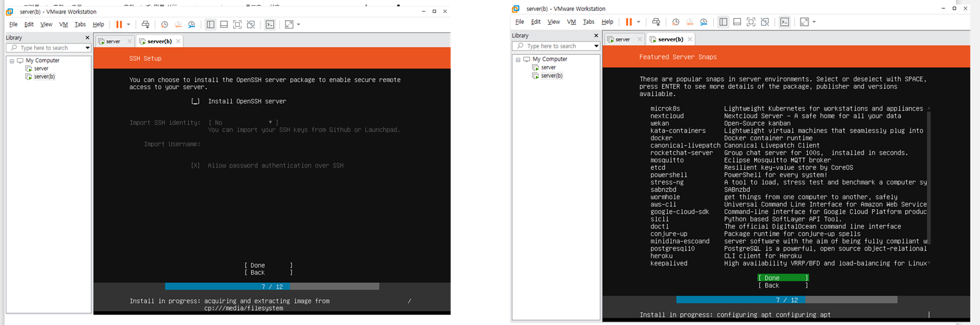Viewport: 980px width, 325px height.
Task: Open the power dropdown in the Featured Server Snaps window
Action: tap(639, 22)
